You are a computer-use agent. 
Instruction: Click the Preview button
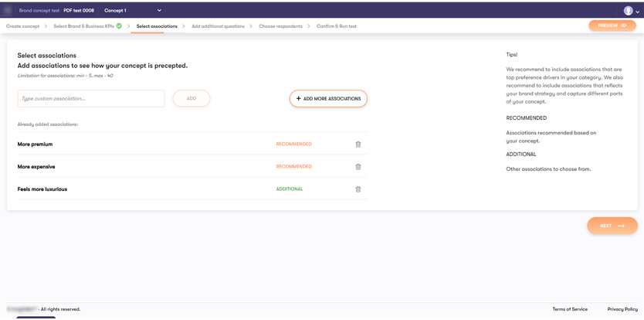coord(612,26)
